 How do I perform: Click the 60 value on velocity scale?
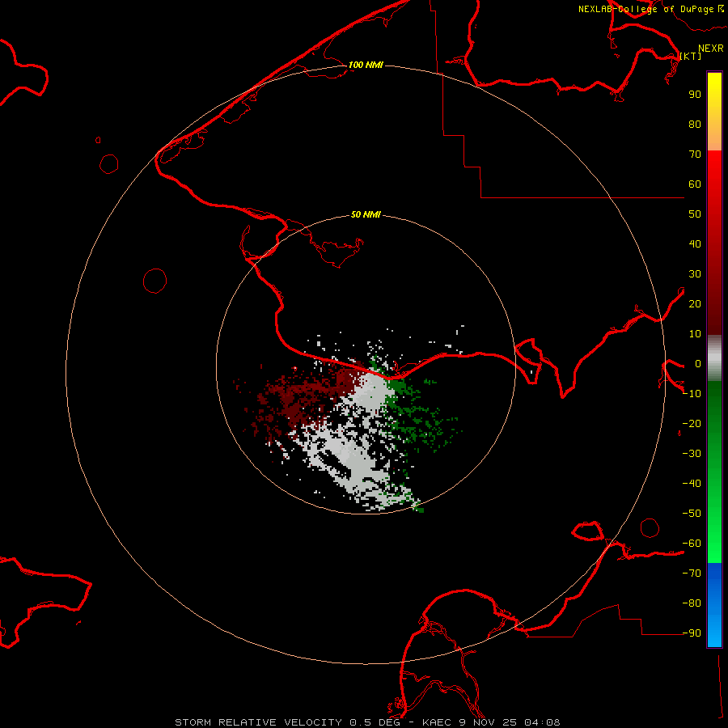(x=695, y=184)
